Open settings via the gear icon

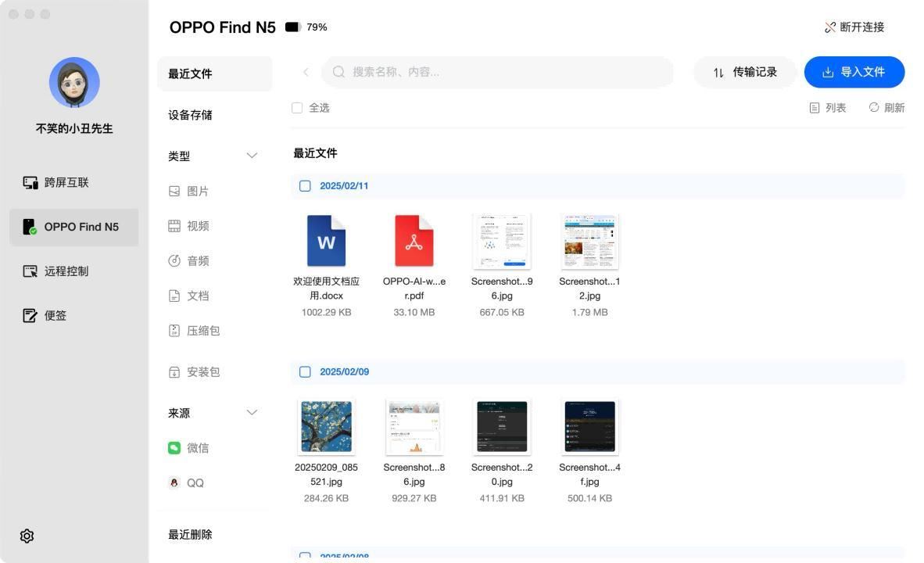(27, 536)
